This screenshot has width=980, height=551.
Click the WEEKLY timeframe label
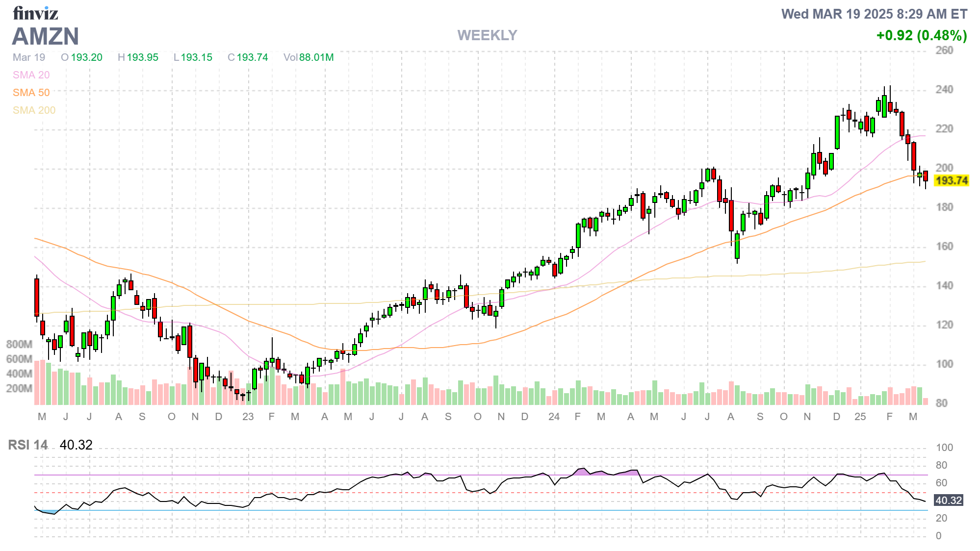click(x=487, y=35)
